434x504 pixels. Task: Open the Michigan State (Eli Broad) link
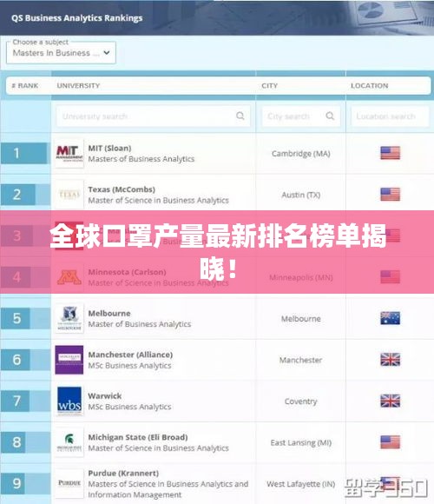click(x=138, y=437)
